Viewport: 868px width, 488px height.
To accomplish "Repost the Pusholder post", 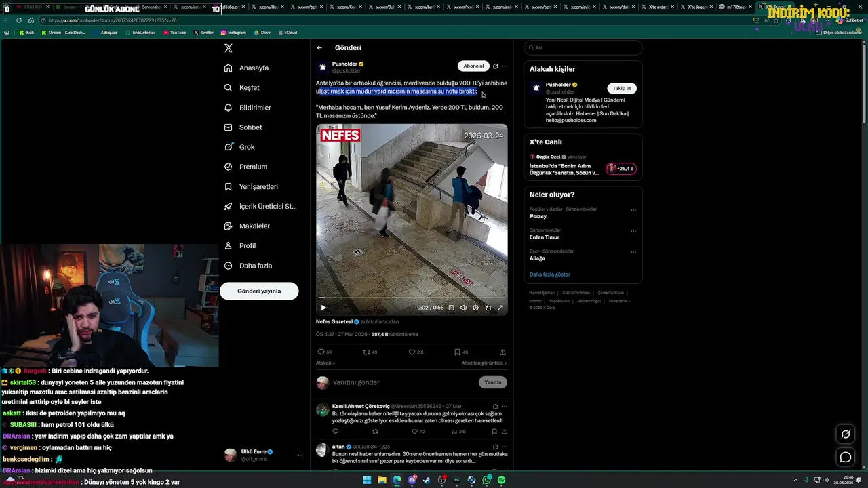I will (x=366, y=352).
